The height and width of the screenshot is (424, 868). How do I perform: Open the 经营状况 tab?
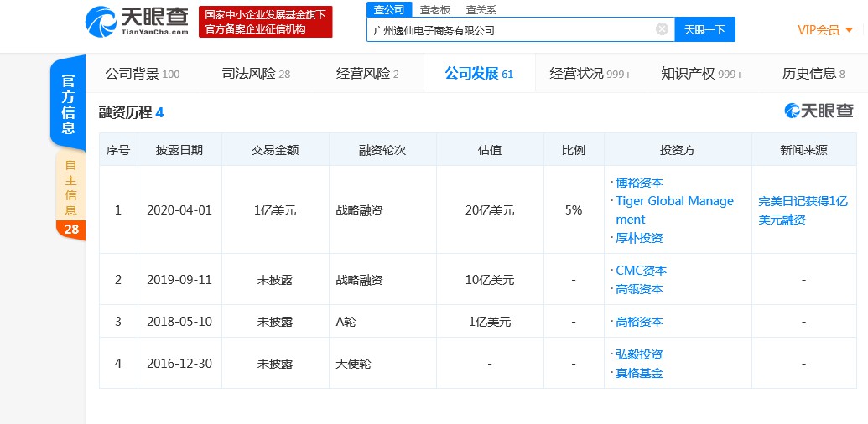[x=590, y=74]
